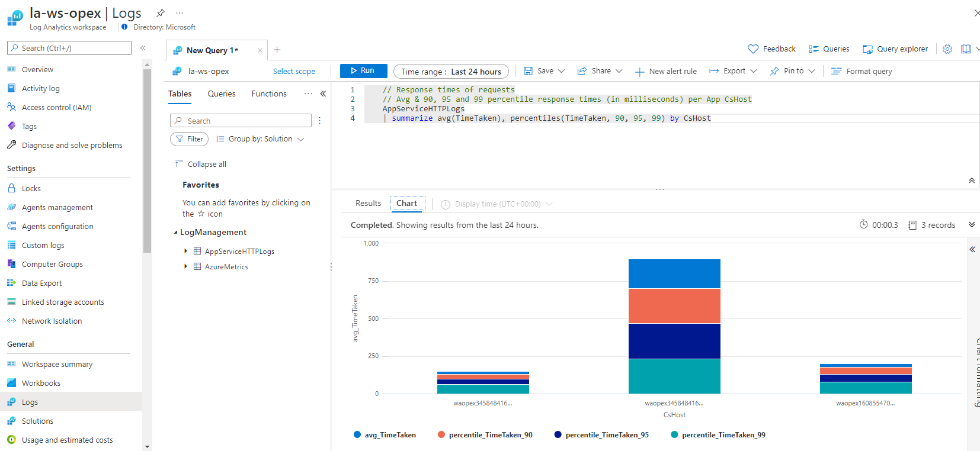Open the docs book icon
Viewport: 980px width, 451px height.
pyautogui.click(x=966, y=49)
